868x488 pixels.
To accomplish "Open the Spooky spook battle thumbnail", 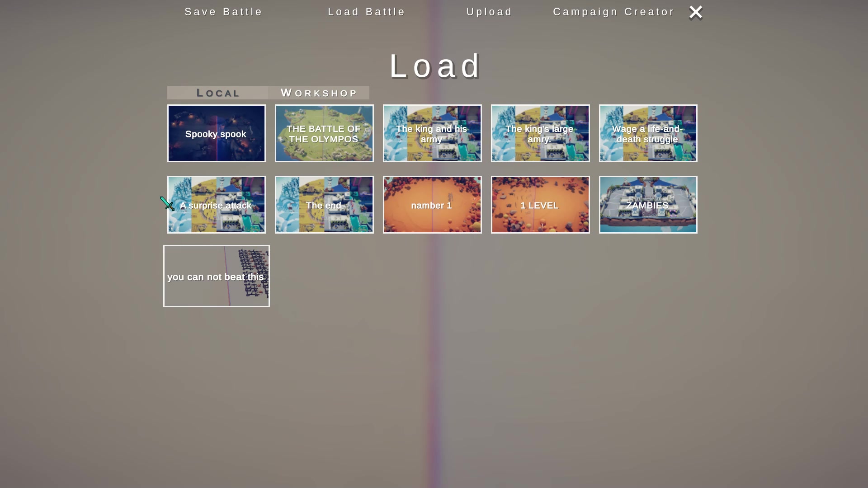I will tap(216, 133).
